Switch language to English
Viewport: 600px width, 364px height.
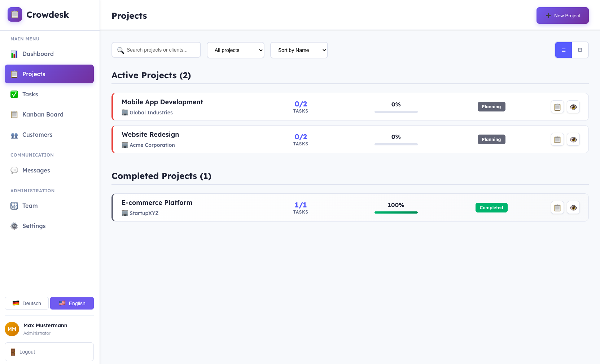point(72,303)
